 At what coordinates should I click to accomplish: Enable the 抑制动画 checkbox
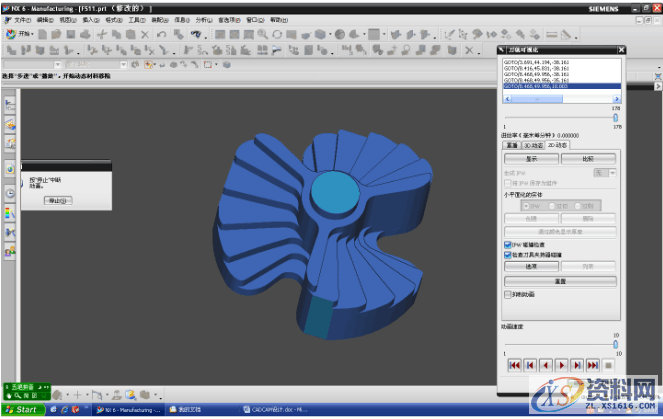click(507, 294)
